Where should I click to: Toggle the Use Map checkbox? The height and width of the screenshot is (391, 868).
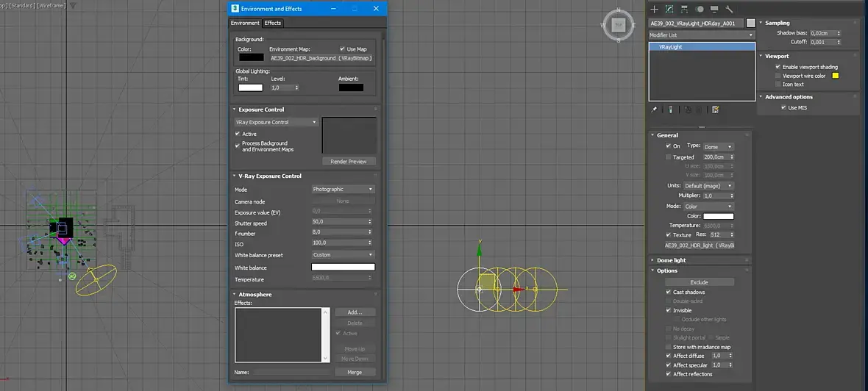pos(342,49)
